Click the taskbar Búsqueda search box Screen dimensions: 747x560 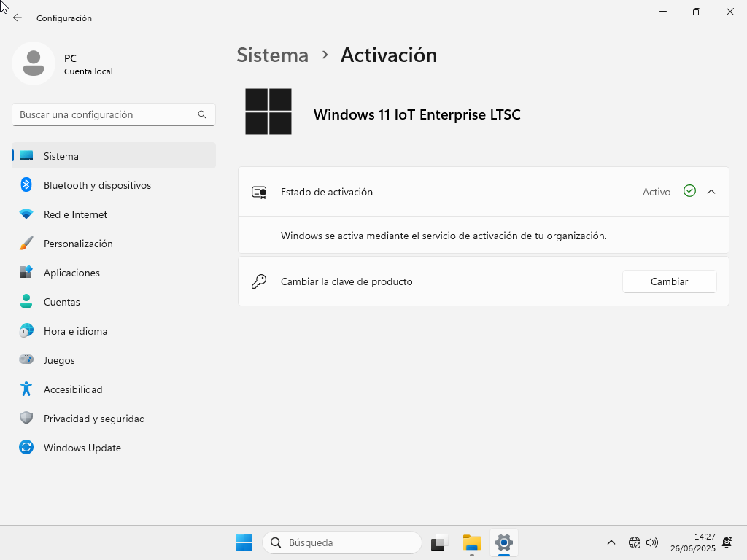pyautogui.click(x=341, y=542)
